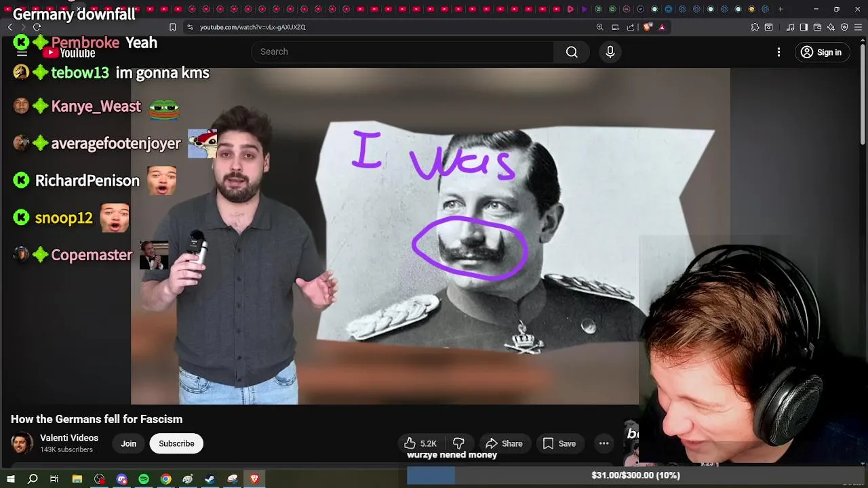868x488 pixels.
Task: Click 143K subscribers text
Action: pos(66,450)
